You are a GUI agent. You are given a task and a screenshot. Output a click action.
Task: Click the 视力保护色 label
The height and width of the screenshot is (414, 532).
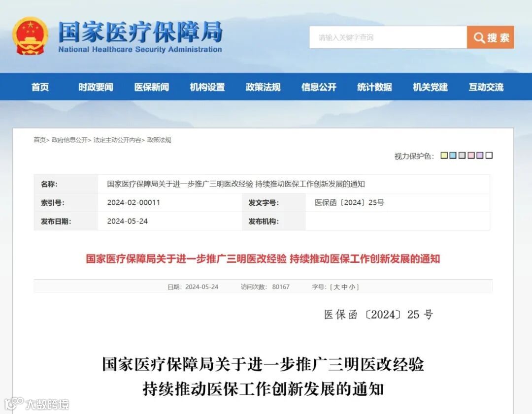tap(414, 156)
